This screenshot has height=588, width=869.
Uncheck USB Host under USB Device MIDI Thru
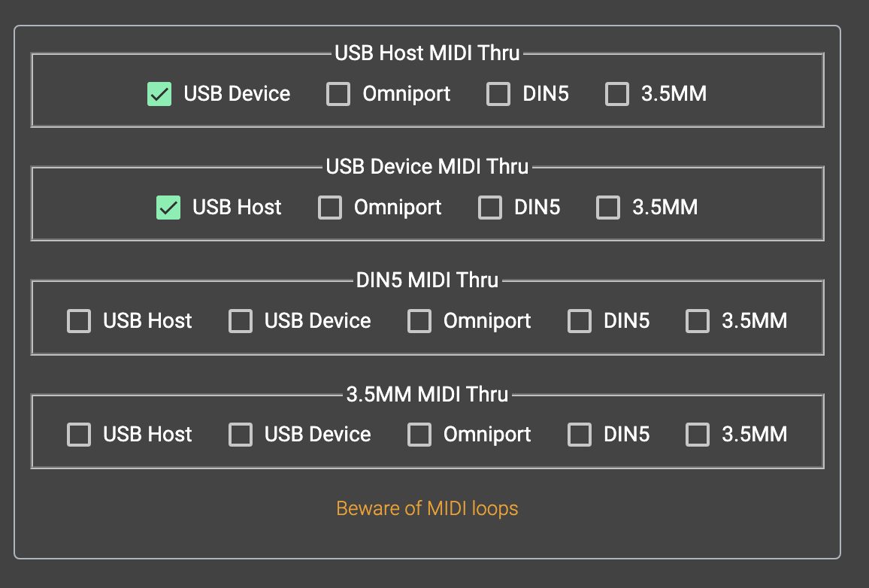(168, 208)
